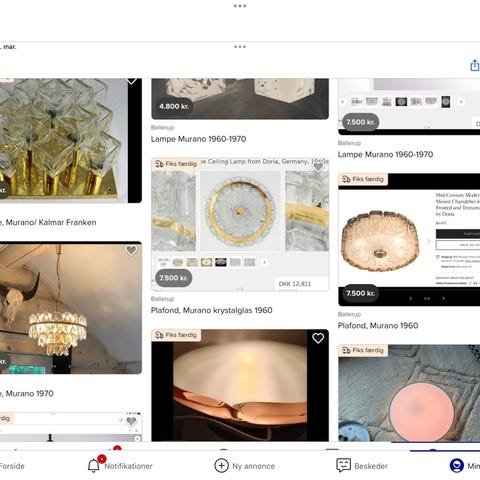This screenshot has height=480, width=480.
Task: Switch to the Notifikationer tab label
Action: click(x=128, y=466)
